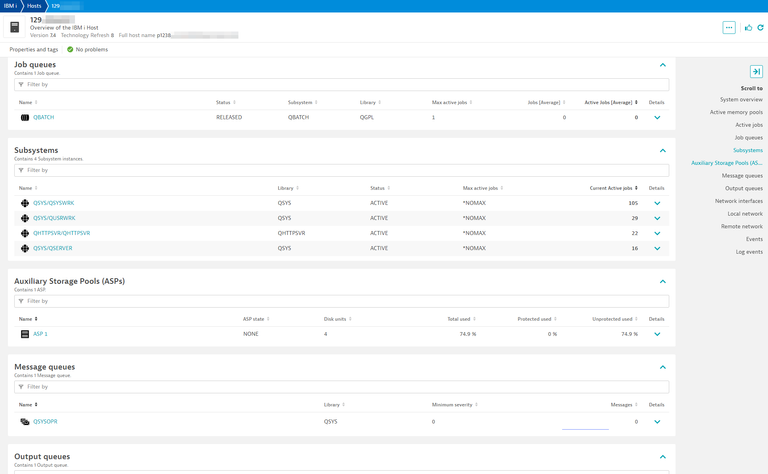Image resolution: width=768 pixels, height=474 pixels.
Task: Collapse the Message queues section
Action: point(663,367)
